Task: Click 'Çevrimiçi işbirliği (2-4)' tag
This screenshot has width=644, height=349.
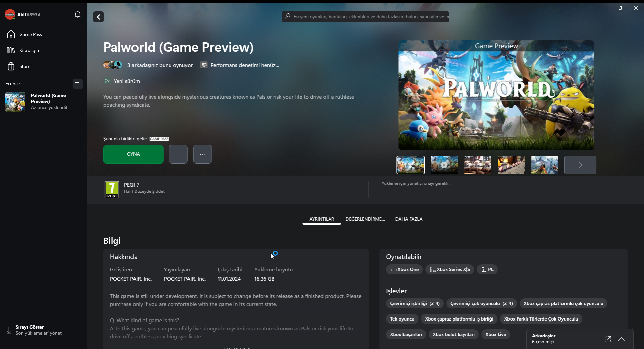Action: point(415,303)
